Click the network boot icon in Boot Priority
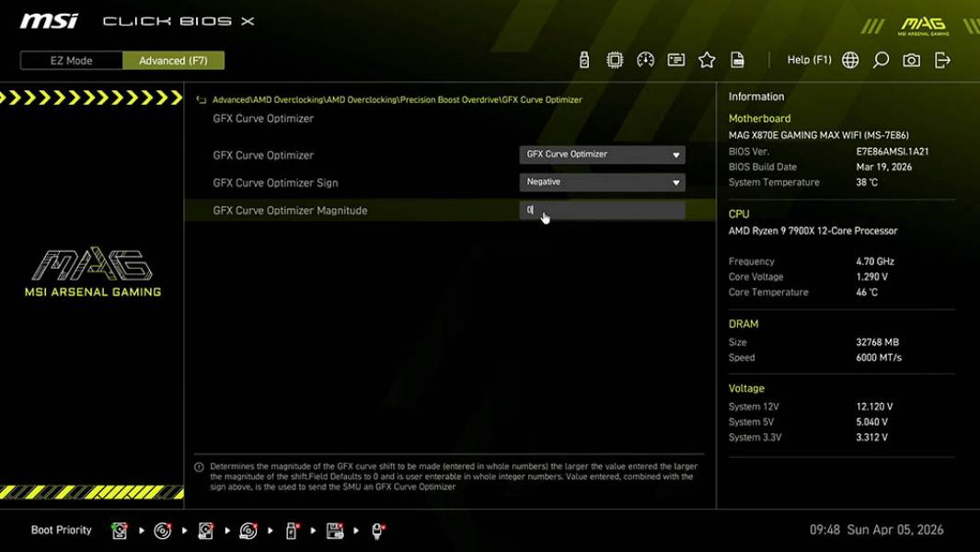Viewport: 980px width, 552px height. click(375, 530)
